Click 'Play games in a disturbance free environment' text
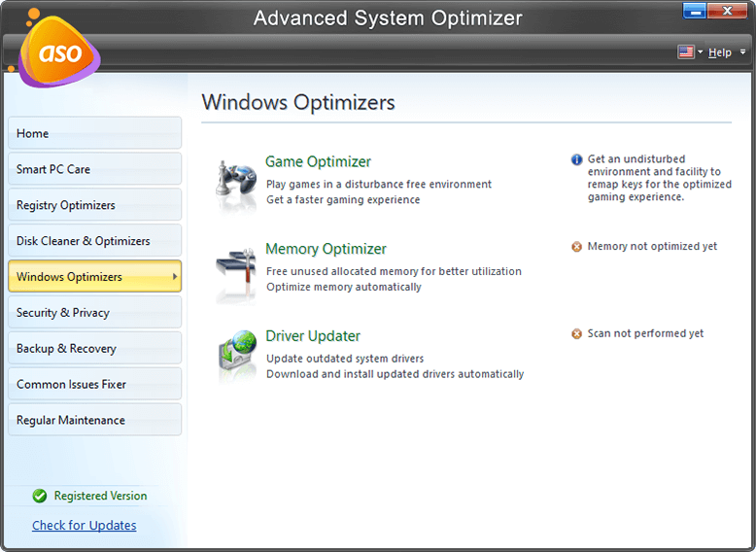Screen dimensions: 756x552 pos(379,184)
